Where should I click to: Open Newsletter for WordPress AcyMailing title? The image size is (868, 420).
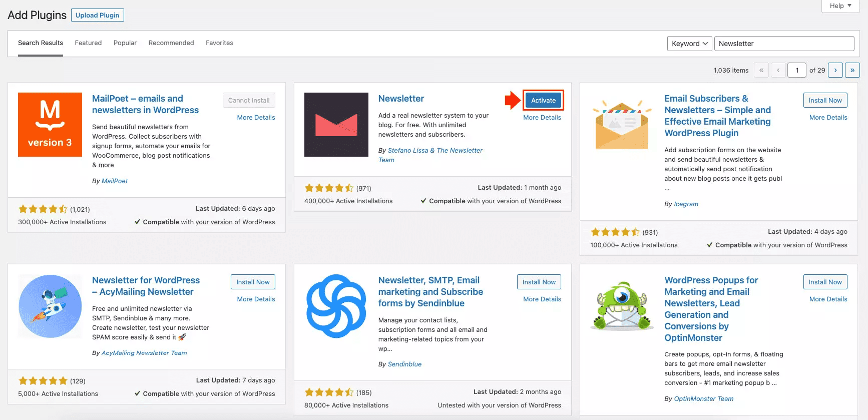point(146,286)
